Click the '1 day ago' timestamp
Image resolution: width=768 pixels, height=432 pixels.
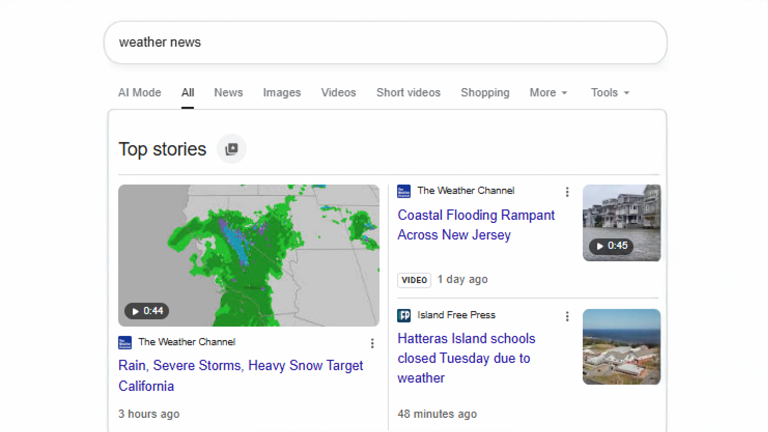pos(462,279)
